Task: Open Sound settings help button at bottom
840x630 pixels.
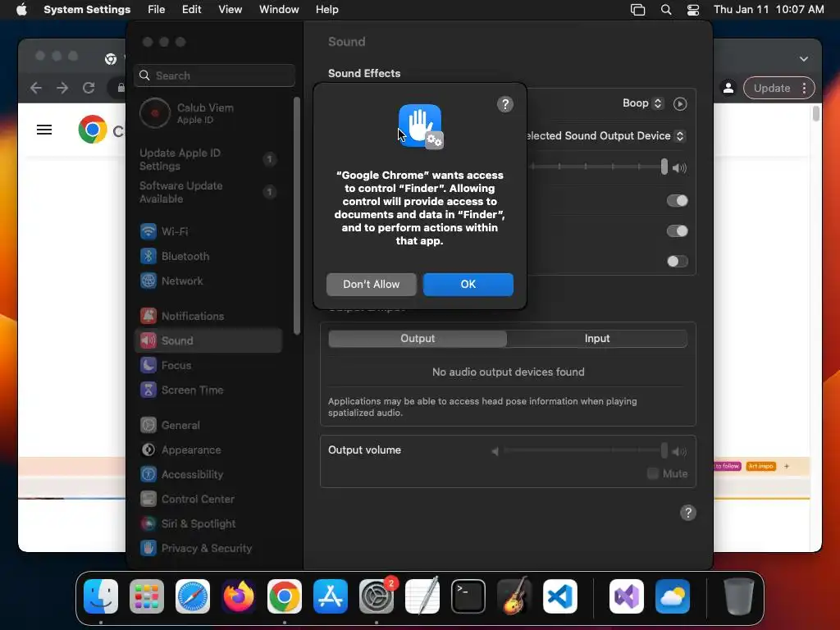Action: pos(688,513)
